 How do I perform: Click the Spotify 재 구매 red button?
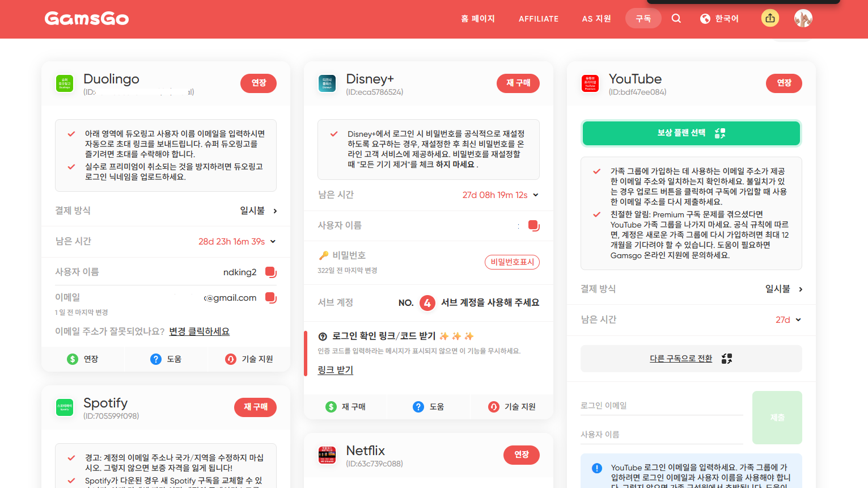click(x=256, y=407)
